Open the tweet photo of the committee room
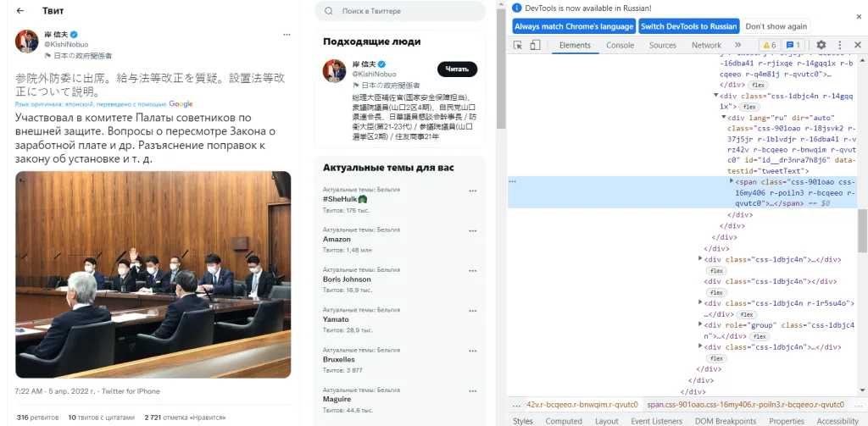Screen dimensions: 868x426 [x=153, y=274]
